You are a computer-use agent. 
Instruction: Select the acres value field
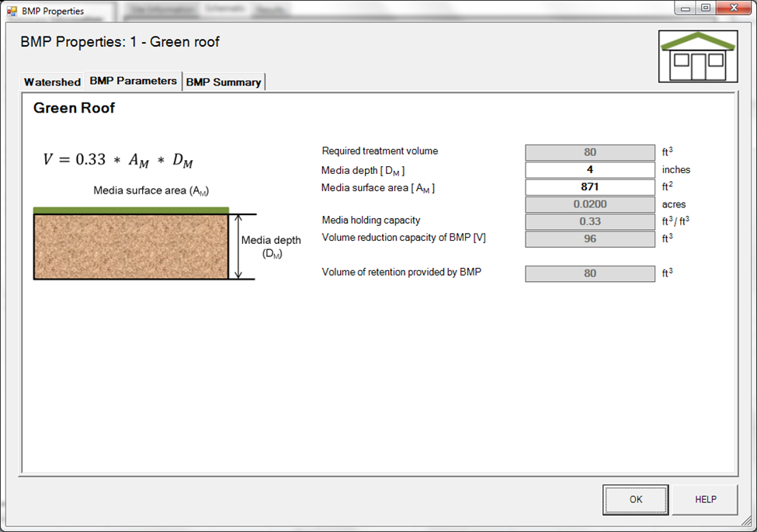click(589, 204)
